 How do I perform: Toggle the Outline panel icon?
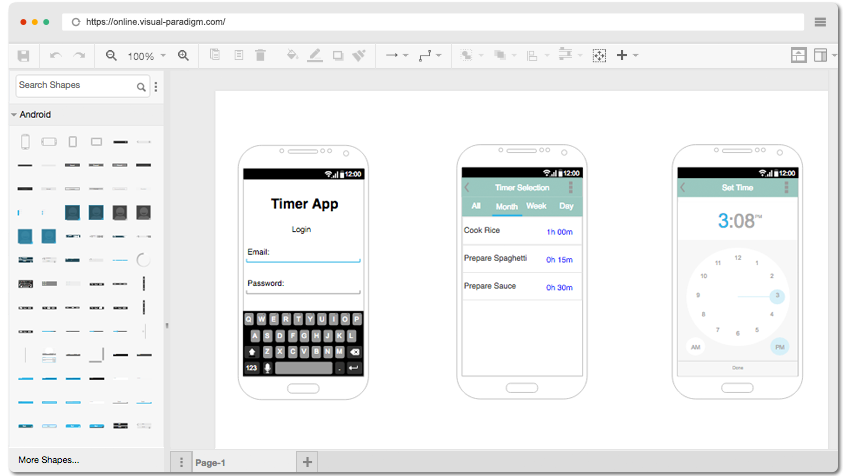tap(799, 55)
